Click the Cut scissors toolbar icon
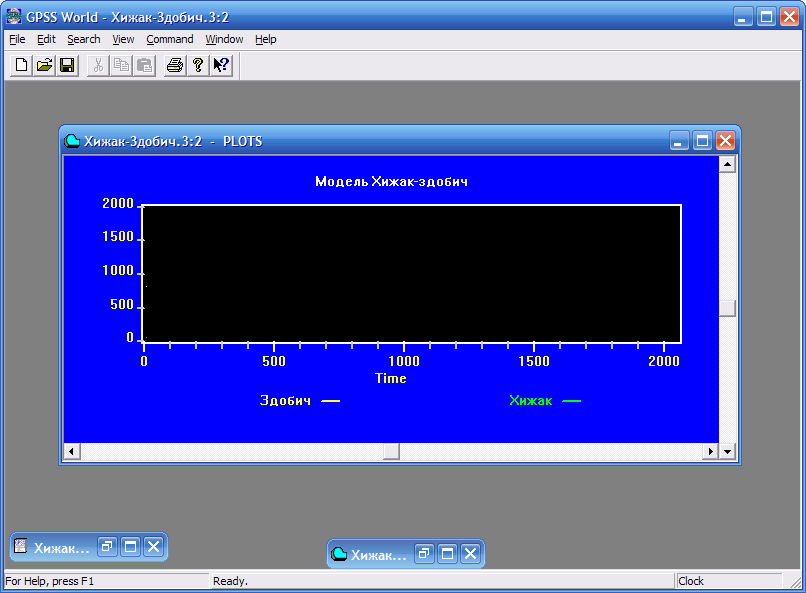Viewport: 806px width, 593px height. [x=98, y=65]
